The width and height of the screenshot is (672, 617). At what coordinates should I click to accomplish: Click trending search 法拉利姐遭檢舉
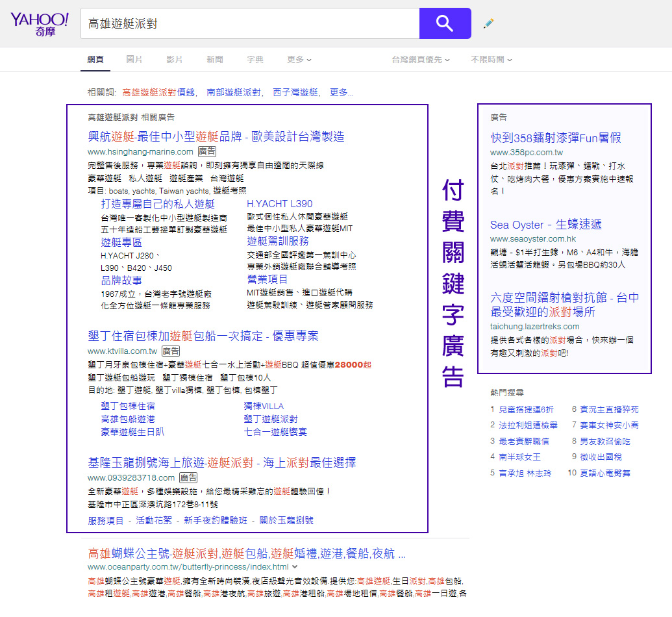click(x=529, y=425)
